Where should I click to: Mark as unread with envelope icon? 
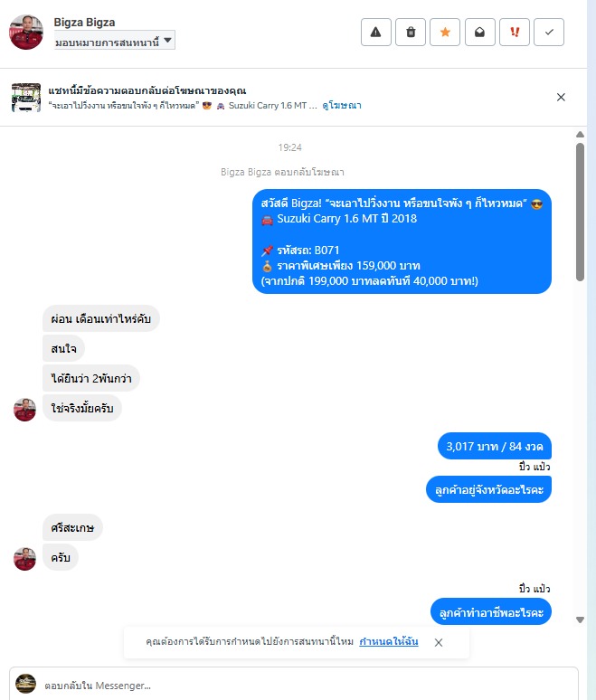(x=480, y=33)
